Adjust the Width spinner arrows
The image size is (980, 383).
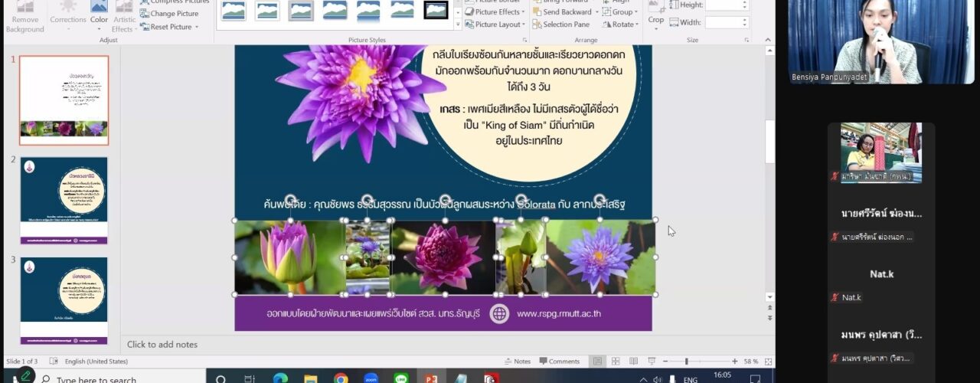pyautogui.click(x=745, y=23)
